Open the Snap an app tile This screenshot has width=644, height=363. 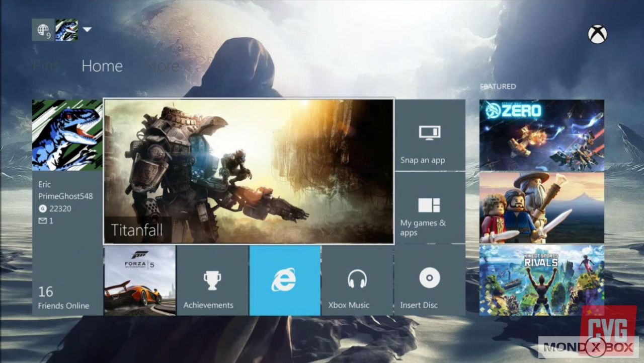(430, 134)
